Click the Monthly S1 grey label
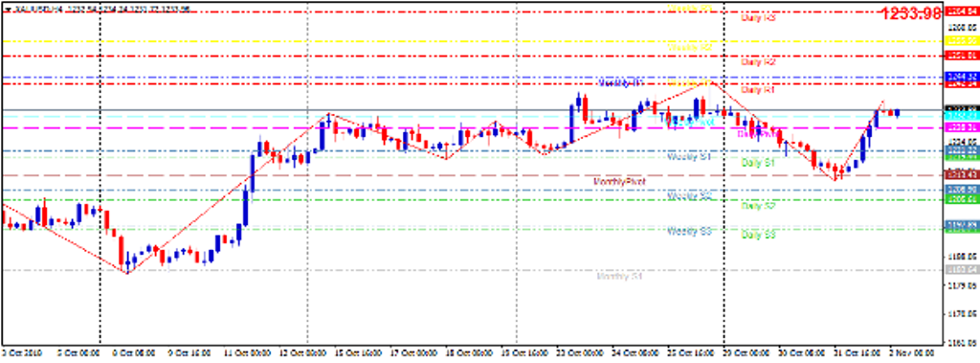The height and width of the screenshot is (363, 980). click(620, 276)
